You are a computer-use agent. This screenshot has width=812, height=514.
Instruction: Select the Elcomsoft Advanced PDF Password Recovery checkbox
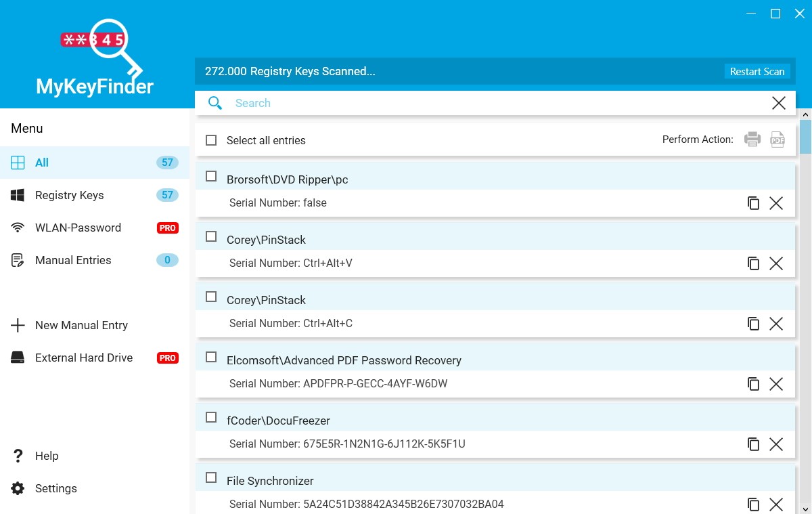(211, 357)
